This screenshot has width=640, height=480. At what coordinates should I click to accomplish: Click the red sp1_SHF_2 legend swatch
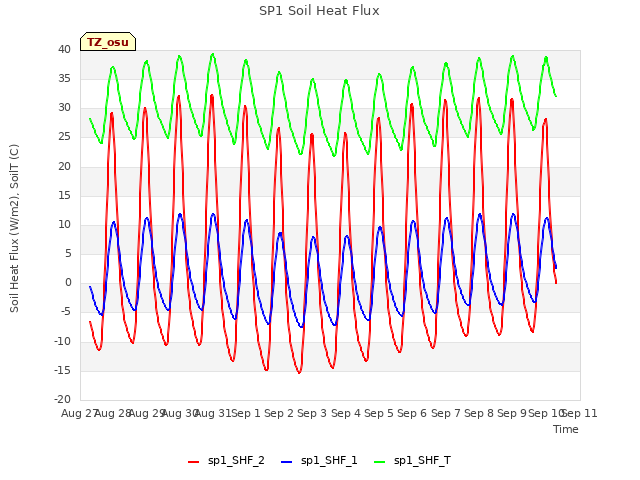tap(193, 462)
